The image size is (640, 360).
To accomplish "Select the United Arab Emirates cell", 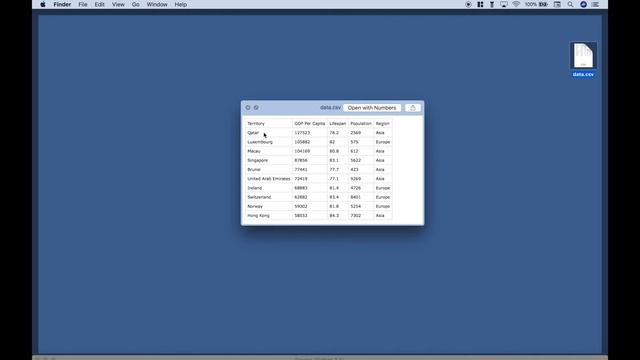I will tap(269, 179).
